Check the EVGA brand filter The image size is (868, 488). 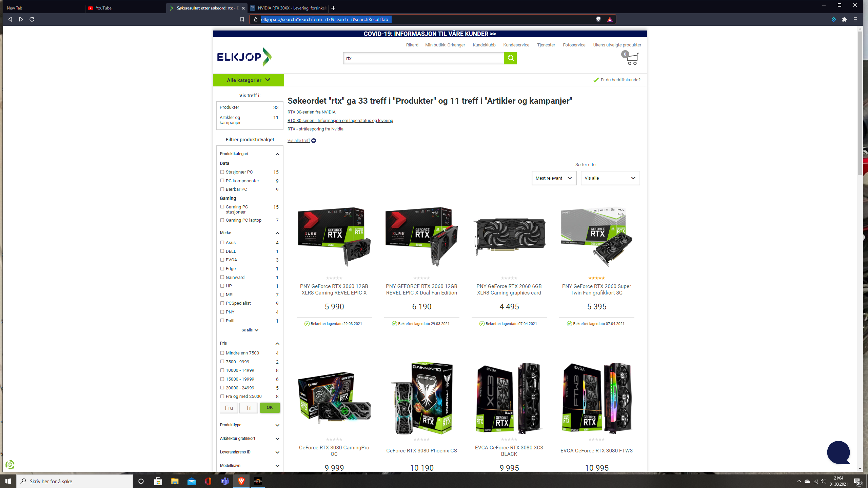click(x=222, y=260)
